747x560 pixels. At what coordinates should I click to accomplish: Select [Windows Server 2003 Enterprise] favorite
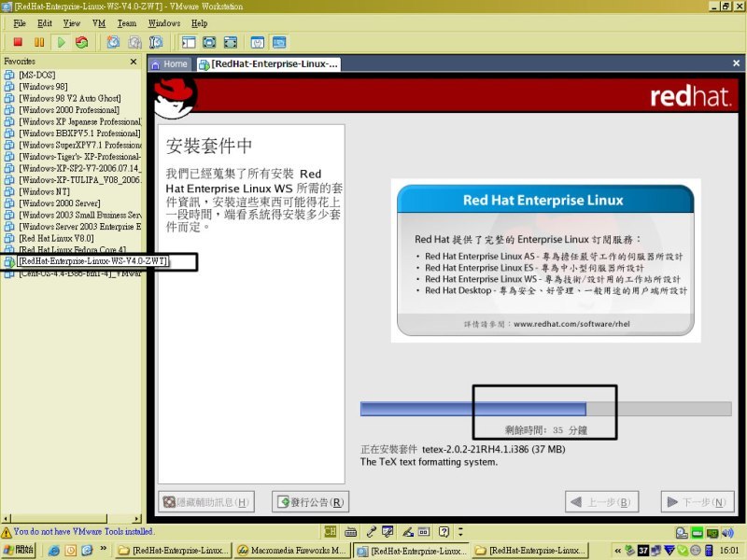pos(80,227)
